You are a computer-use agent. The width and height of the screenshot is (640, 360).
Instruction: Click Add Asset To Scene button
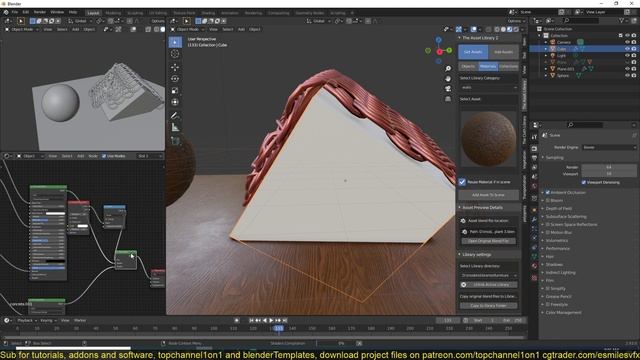[488, 195]
